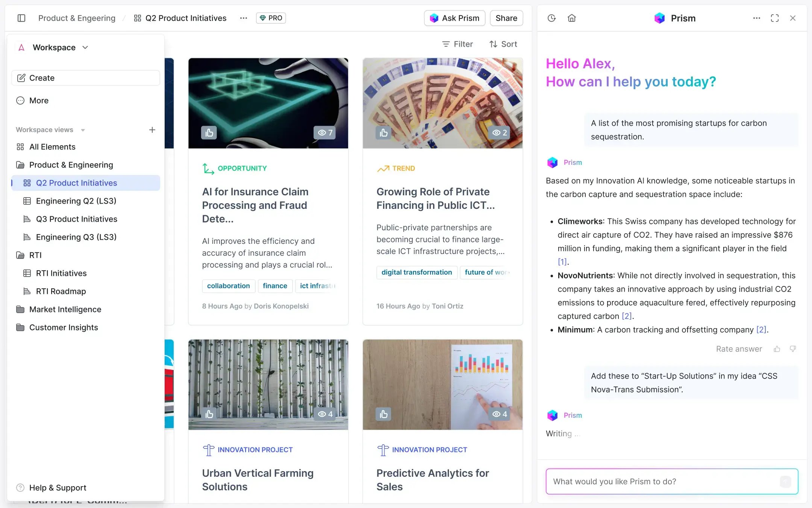Like the AI for Insurance Claim card
This screenshot has height=508, width=812.
pyautogui.click(x=209, y=132)
